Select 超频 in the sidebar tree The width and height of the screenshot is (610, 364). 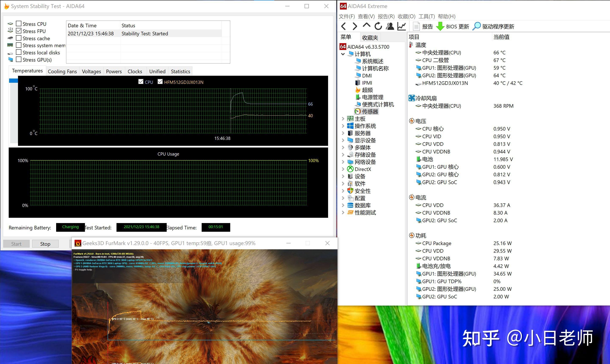tap(367, 90)
